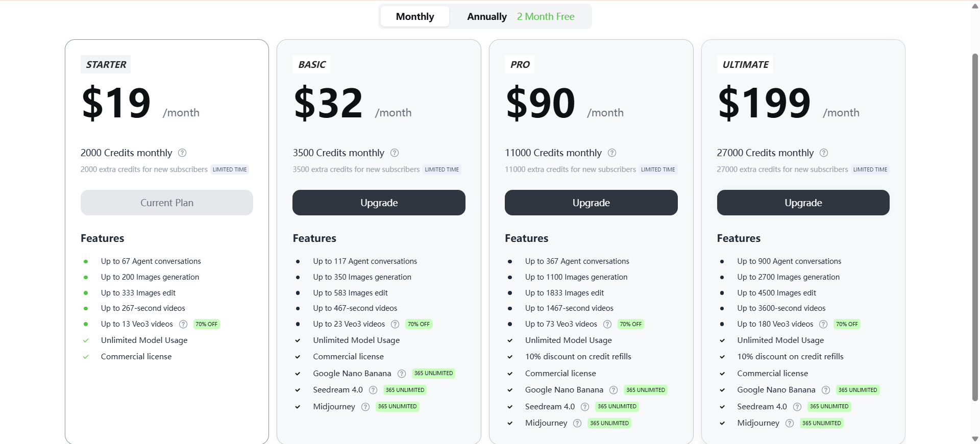Click help icon beside 2000 Credits monthly
This screenshot has height=444, width=980.
(x=182, y=153)
